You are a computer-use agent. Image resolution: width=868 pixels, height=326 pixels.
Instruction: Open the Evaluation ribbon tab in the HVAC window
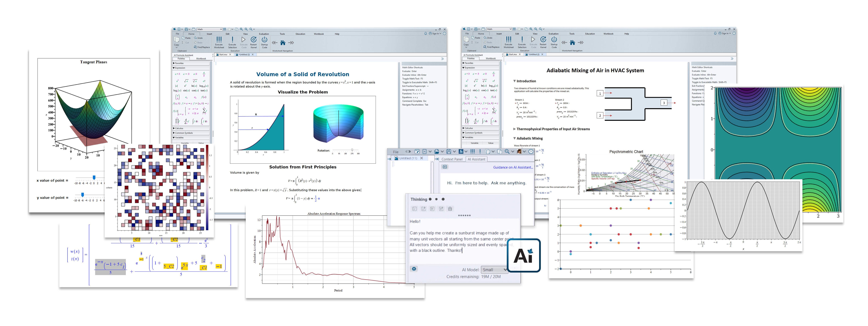[x=553, y=34]
